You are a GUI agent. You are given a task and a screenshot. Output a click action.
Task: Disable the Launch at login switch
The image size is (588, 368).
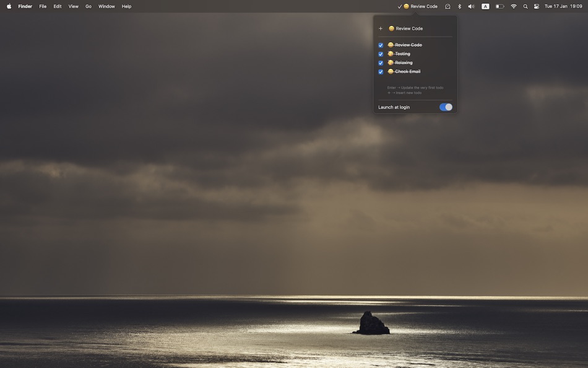(x=446, y=107)
